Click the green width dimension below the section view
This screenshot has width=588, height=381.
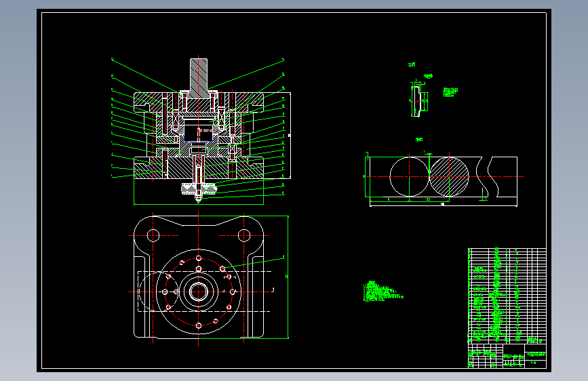199,204
